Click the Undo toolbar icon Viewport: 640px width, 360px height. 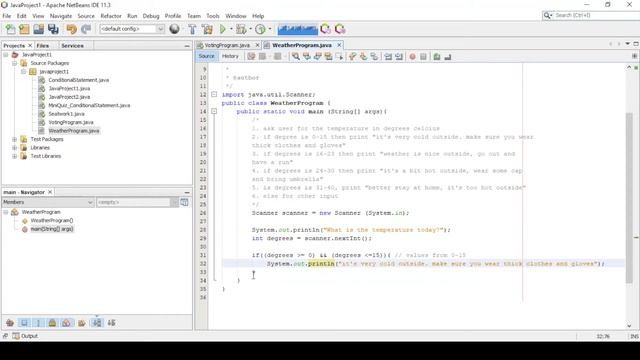tap(71, 29)
